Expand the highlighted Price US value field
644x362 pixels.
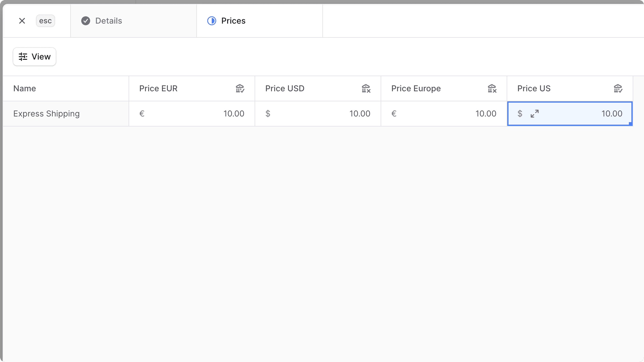[534, 114]
